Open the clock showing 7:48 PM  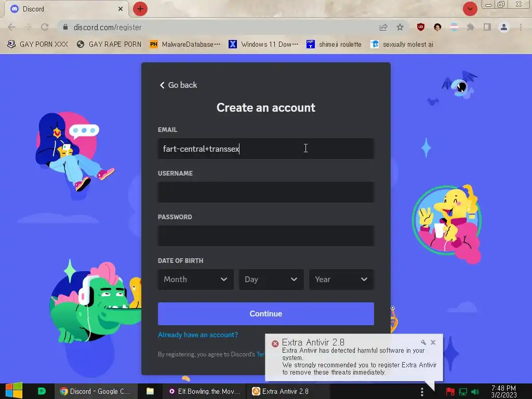504,392
